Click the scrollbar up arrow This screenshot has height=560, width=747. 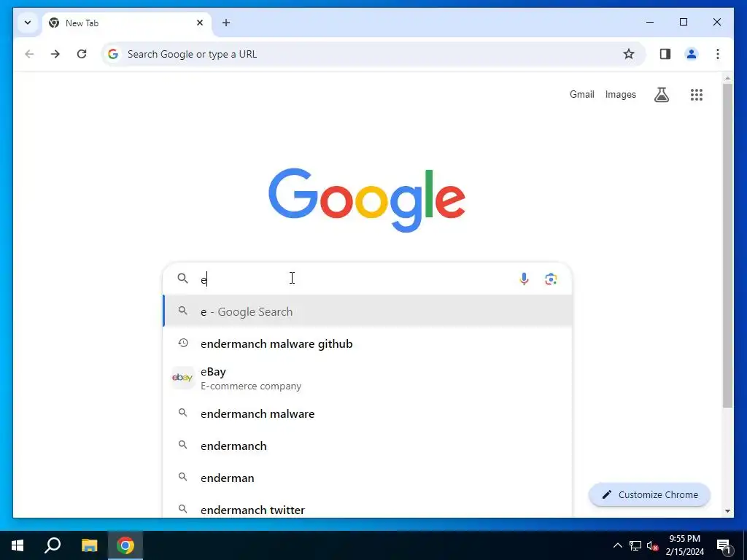point(727,77)
